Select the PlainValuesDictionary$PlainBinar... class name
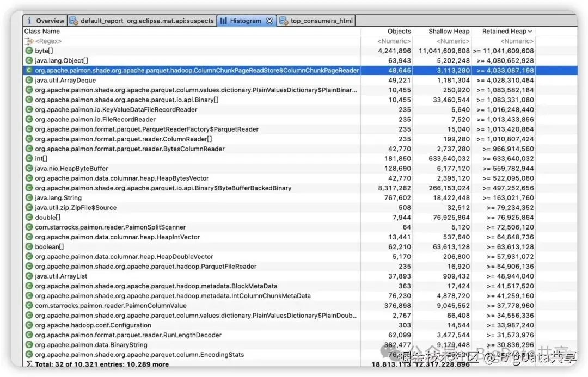This screenshot has width=588, height=377. [196, 90]
